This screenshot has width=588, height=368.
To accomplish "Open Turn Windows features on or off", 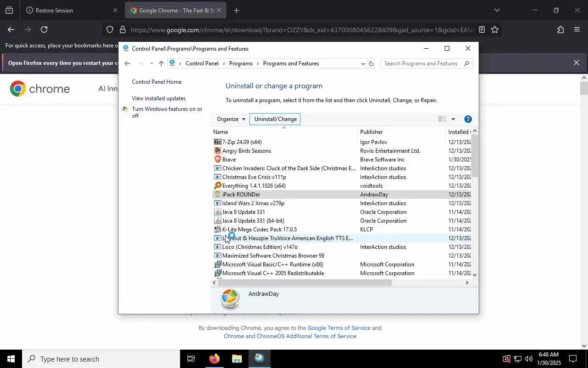I will 167,112.
